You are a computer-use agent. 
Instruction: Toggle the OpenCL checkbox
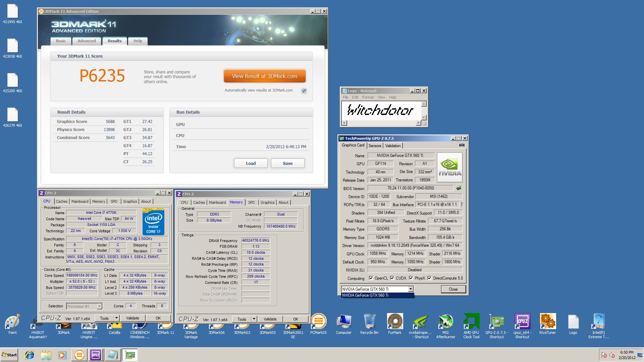coord(371,278)
